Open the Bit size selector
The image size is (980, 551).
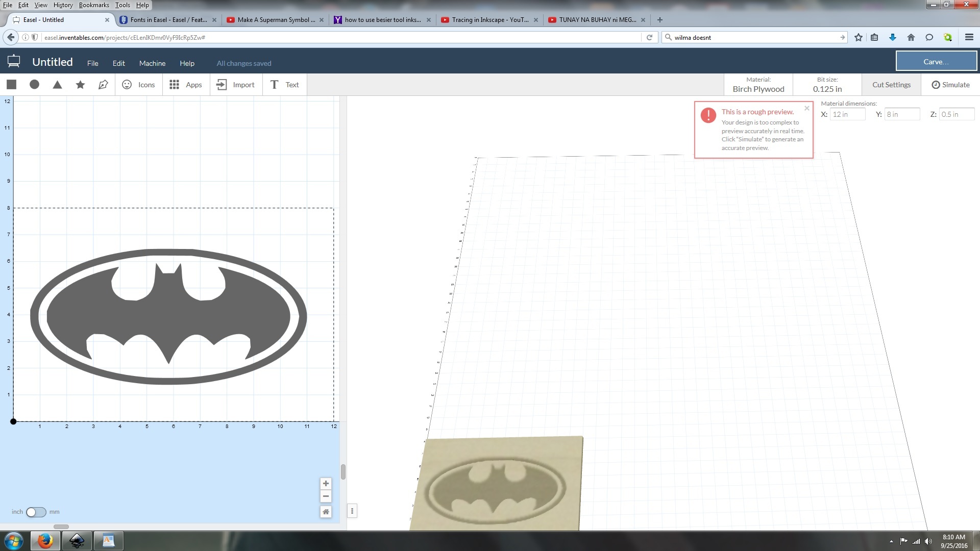pyautogui.click(x=827, y=85)
